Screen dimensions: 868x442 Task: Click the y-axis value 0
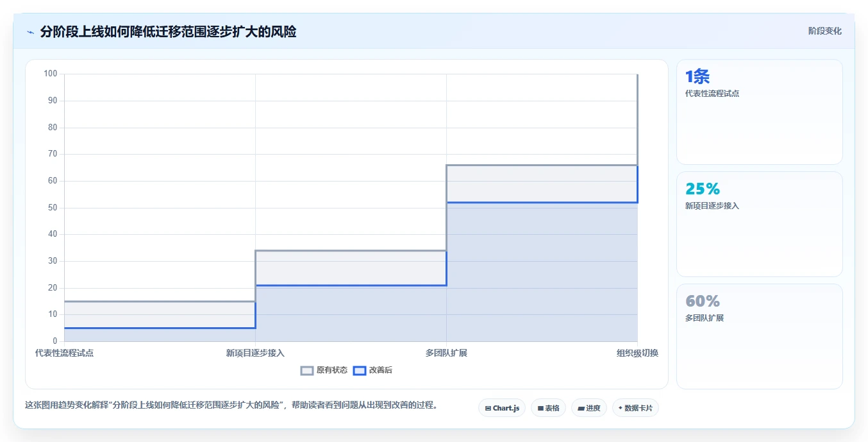tap(55, 341)
